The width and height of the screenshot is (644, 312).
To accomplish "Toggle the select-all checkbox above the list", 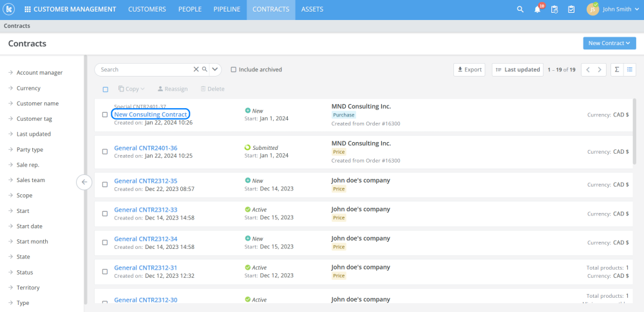I will coord(106,89).
